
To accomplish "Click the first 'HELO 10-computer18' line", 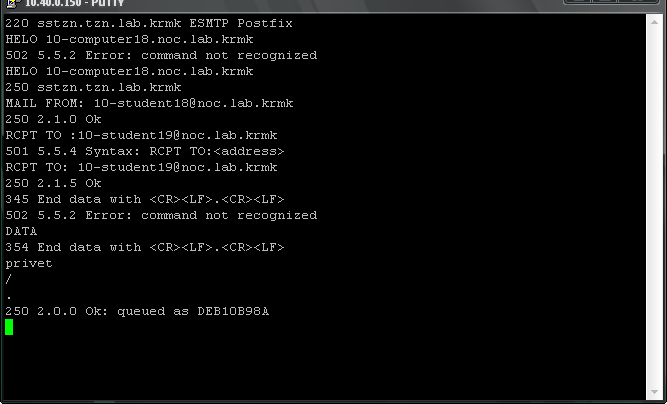I will pos(129,39).
